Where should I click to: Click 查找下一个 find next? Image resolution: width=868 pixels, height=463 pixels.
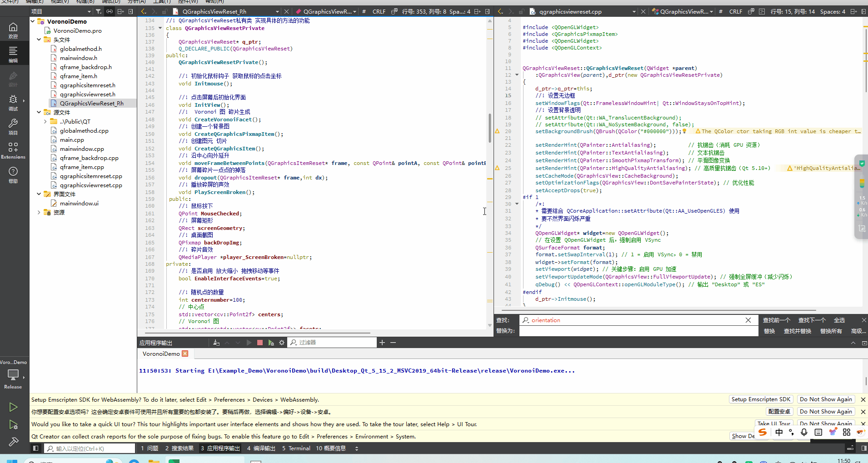point(812,320)
